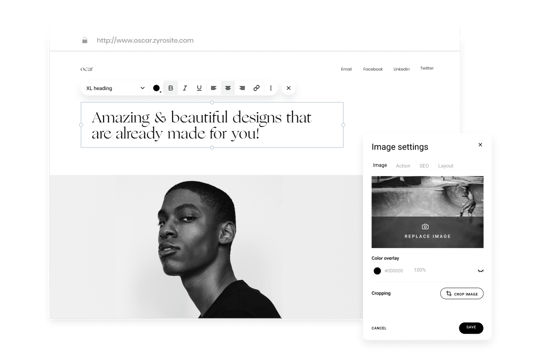Click the camera icon on image preview
Screen dimensions: 540x360
(x=425, y=227)
